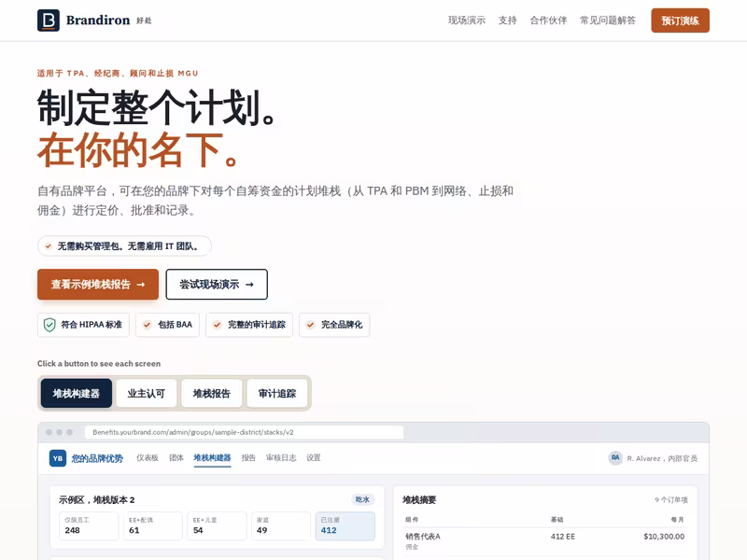747x560 pixels.
Task: Open 堆栈构建器 in the app nav
Action: click(x=212, y=457)
